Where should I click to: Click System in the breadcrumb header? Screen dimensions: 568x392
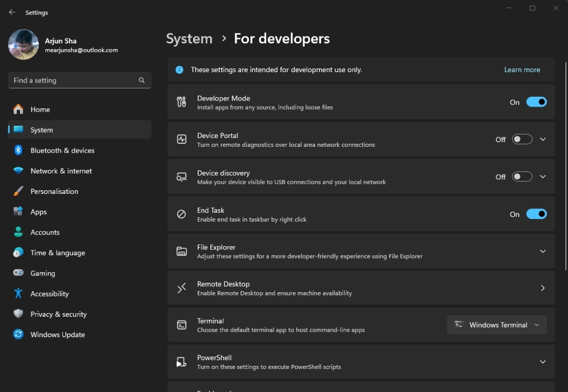(189, 38)
